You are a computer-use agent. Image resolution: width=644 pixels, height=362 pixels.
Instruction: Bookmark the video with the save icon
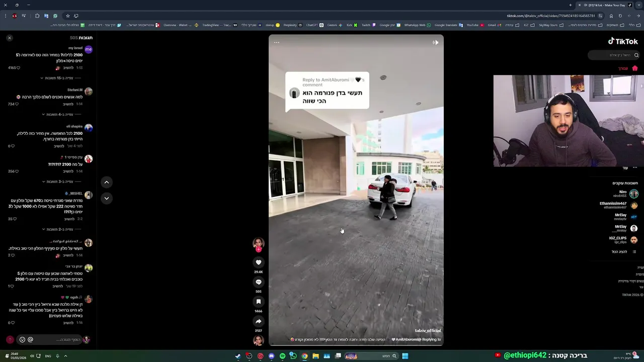coord(259,302)
